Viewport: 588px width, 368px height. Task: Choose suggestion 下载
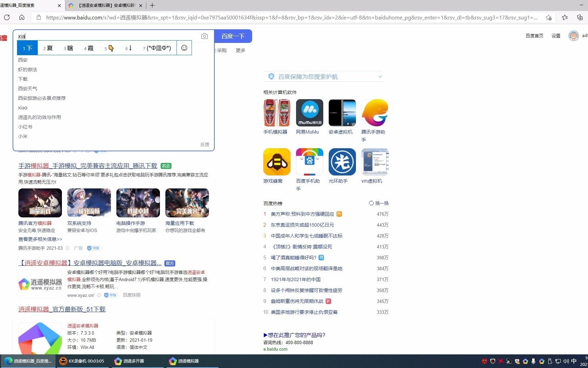click(23, 79)
